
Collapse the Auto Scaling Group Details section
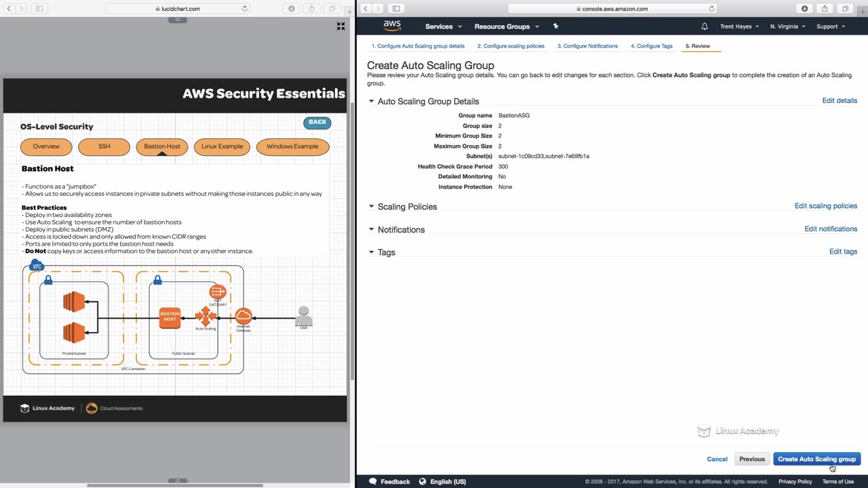point(371,101)
